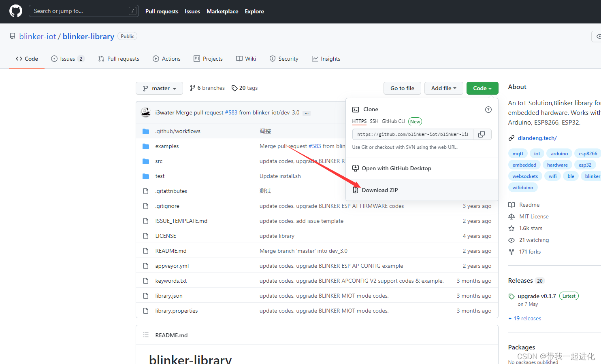601x364 pixels.
Task: Expand the Add file dropdown
Action: click(443, 88)
